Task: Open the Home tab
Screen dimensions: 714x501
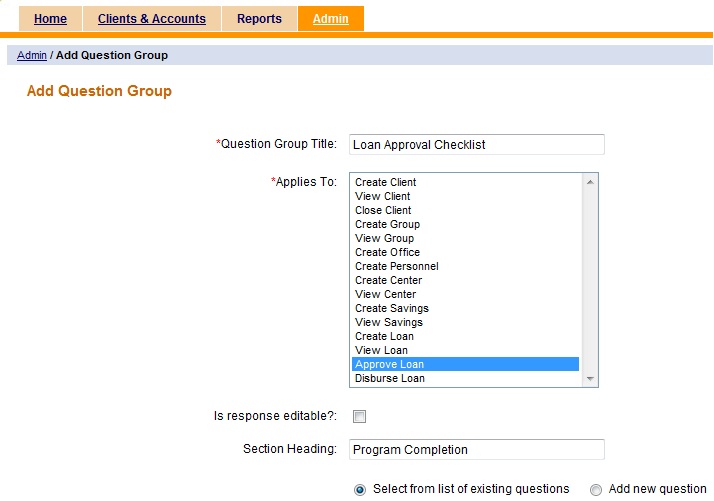Action: (x=50, y=19)
